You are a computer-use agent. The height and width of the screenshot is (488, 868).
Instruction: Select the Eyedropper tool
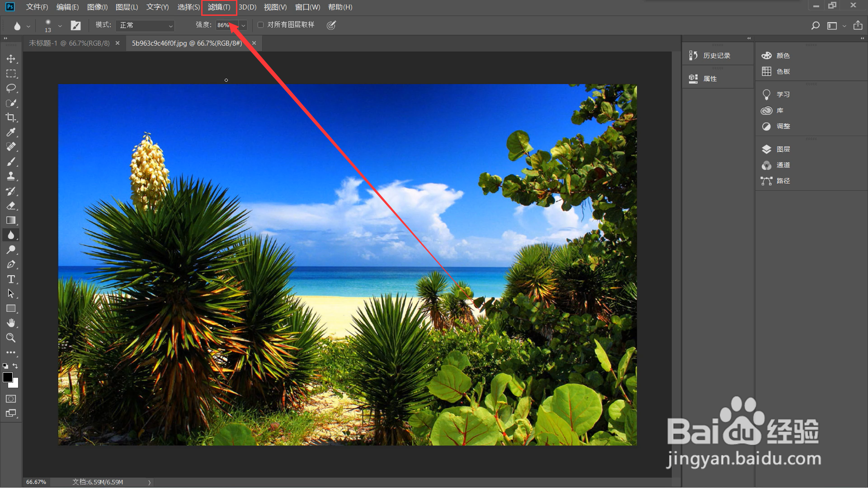pyautogui.click(x=11, y=132)
